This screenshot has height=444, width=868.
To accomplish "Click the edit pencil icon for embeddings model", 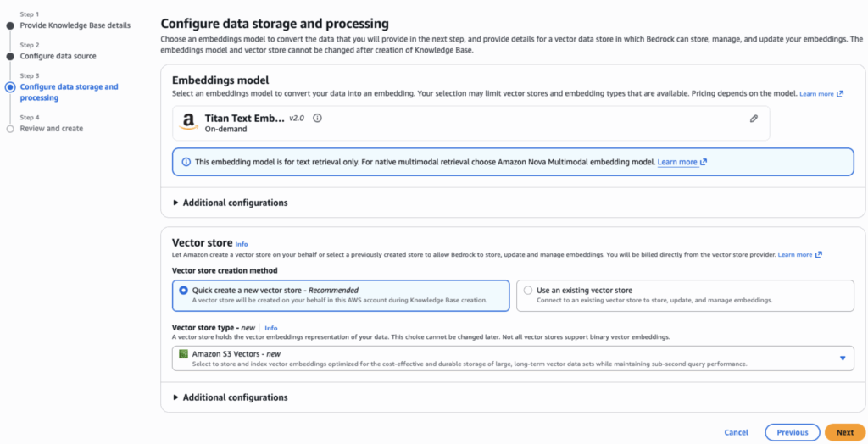I will [x=754, y=119].
